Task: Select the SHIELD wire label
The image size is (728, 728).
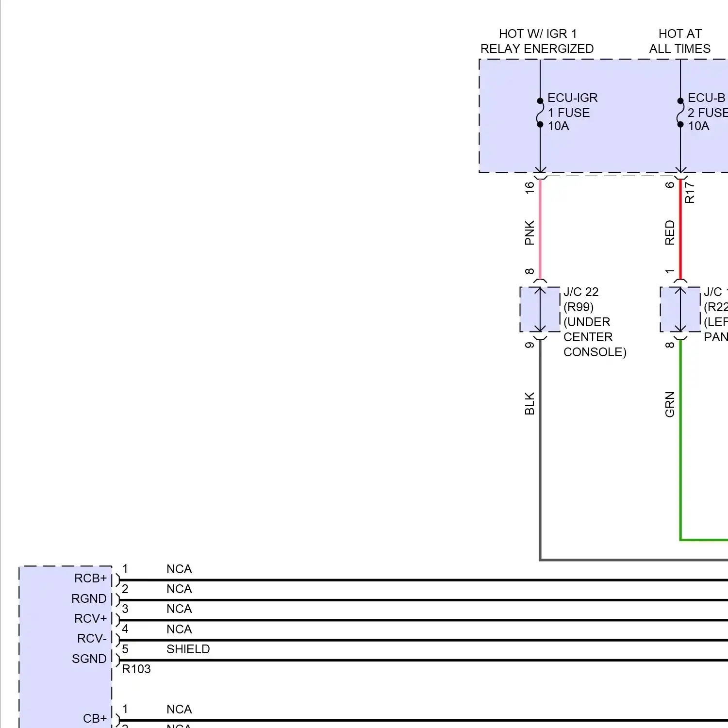Action: click(188, 649)
